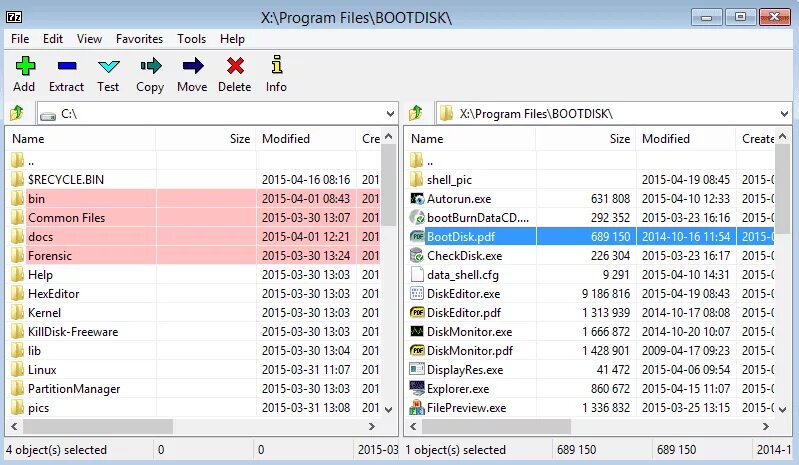Viewport: 799px width, 465px height.
Task: Sort right panel by Name column
Action: click(x=470, y=139)
